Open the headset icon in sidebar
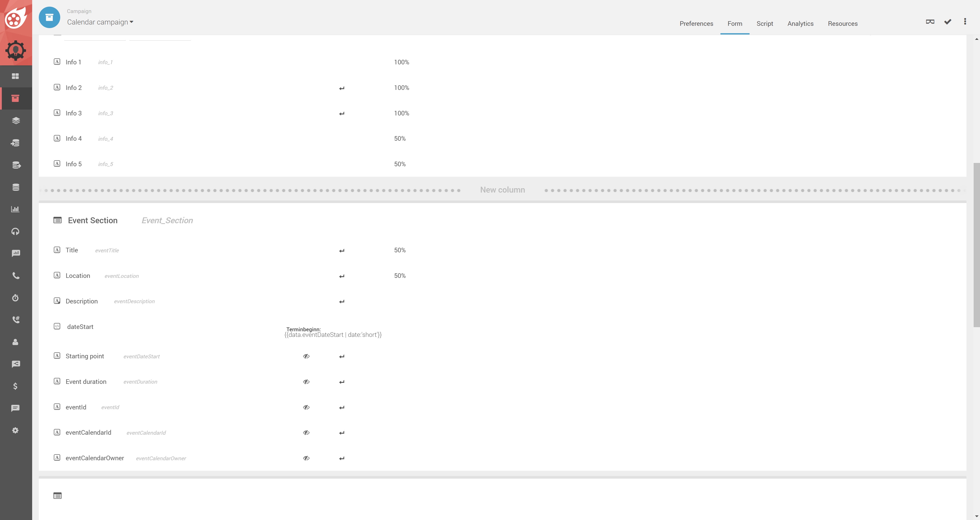The height and width of the screenshot is (520, 980). pyautogui.click(x=15, y=231)
